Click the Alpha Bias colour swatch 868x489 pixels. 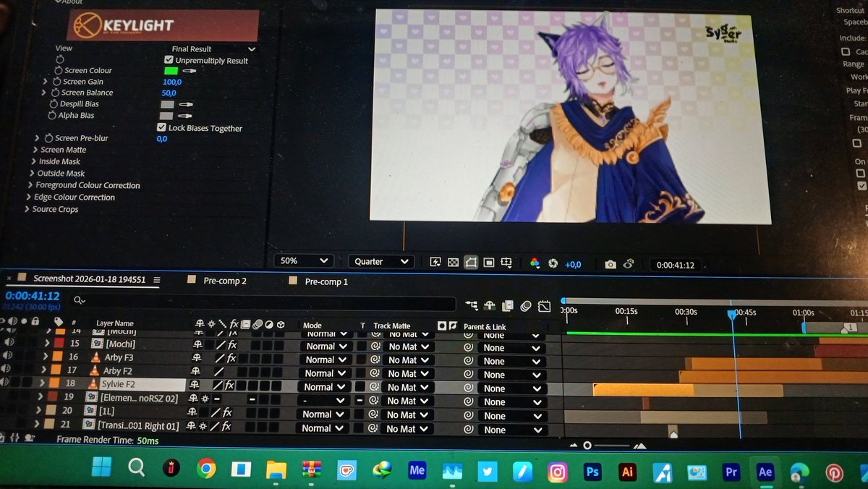[x=167, y=116]
